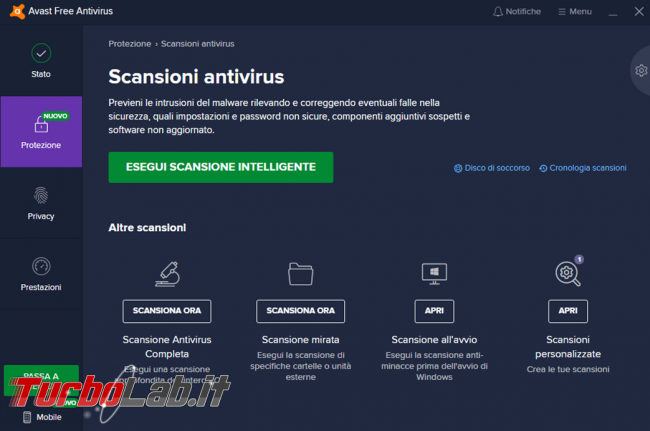The height and width of the screenshot is (431, 650).
Task: View Cronologia scansioni link
Action: point(582,168)
